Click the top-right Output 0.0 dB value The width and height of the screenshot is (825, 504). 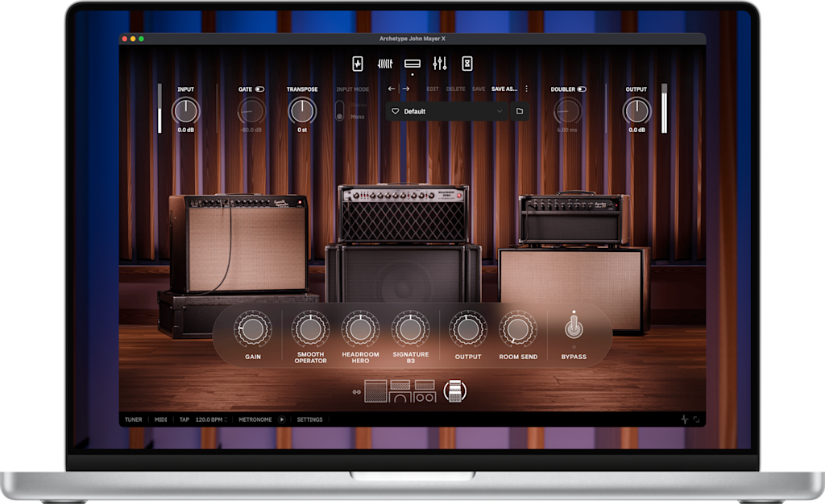(x=636, y=130)
